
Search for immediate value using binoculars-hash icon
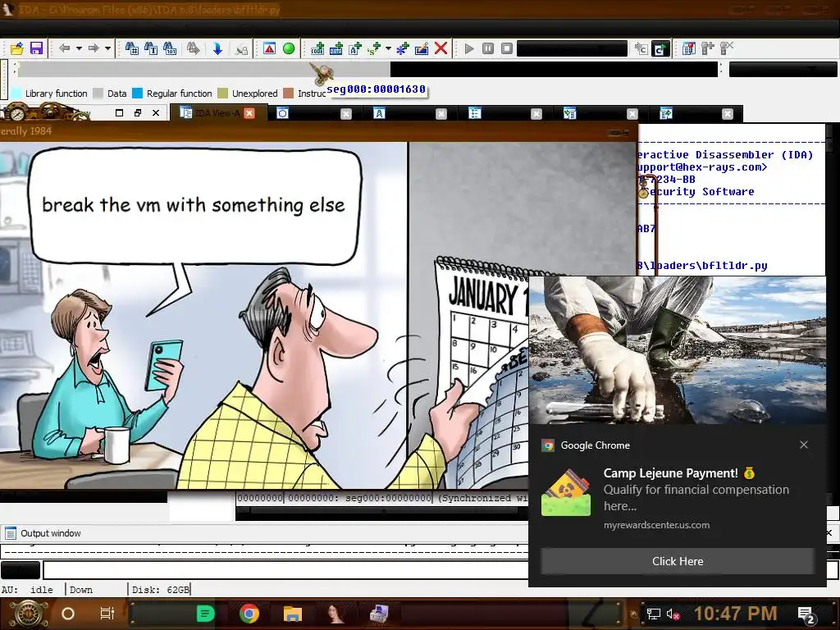(132, 48)
